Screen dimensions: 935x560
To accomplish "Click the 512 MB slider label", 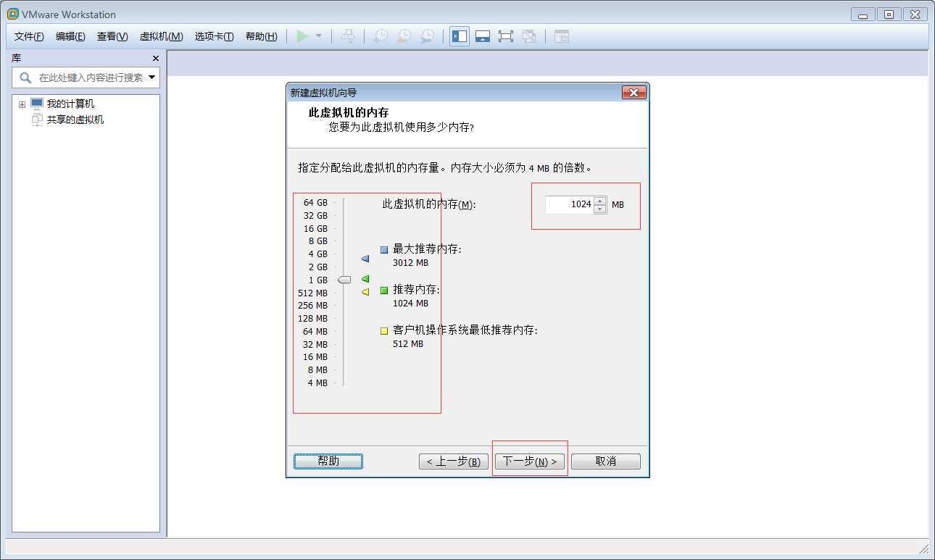I will coord(312,293).
